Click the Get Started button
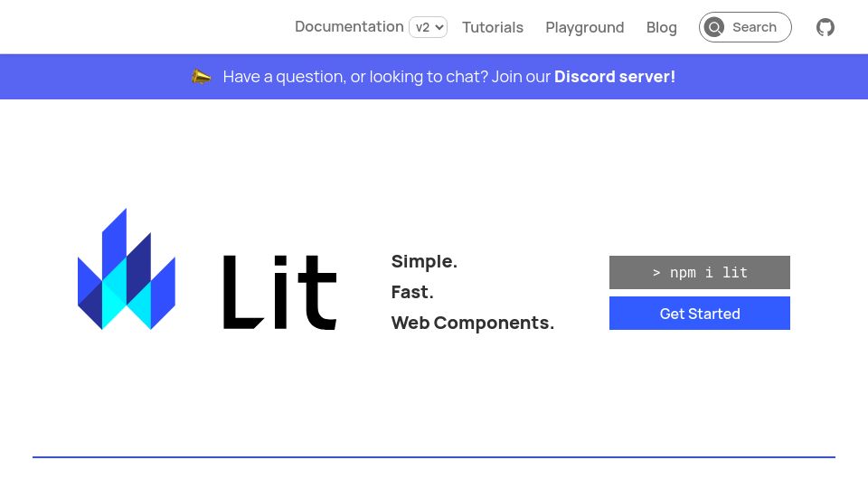The image size is (868, 488). [700, 314]
